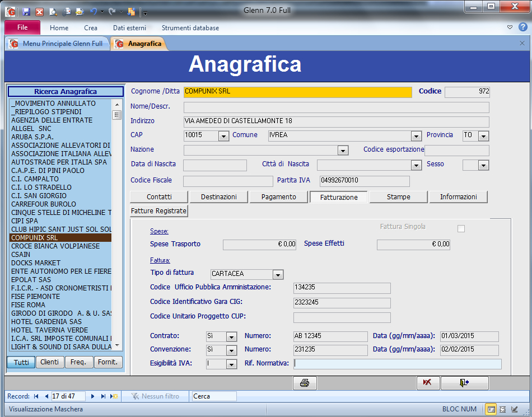
Task: Customize the Quick Access Toolbar dropdown
Action: pos(145,13)
